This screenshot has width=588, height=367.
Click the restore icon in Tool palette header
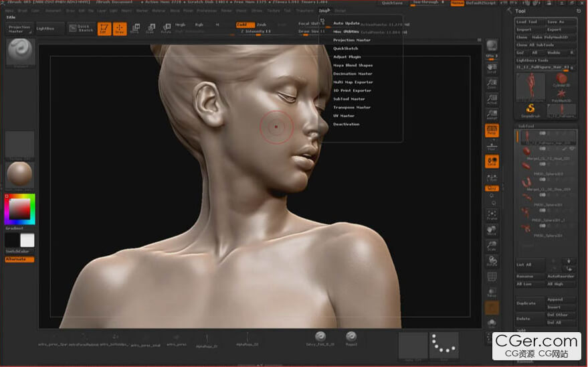point(579,11)
